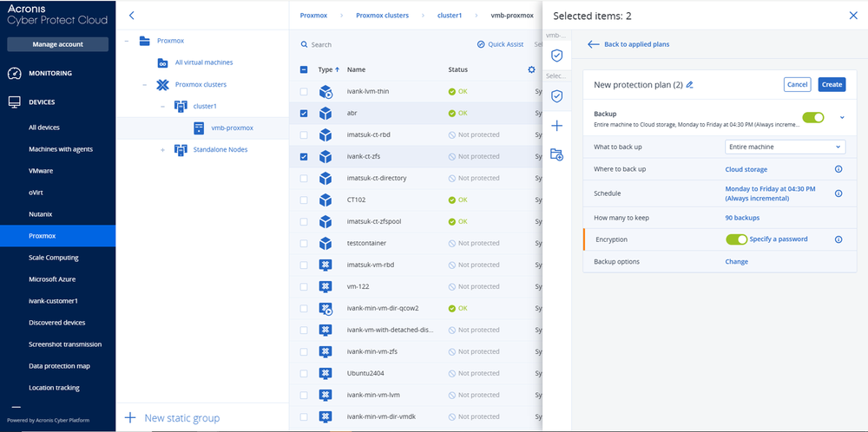Viewport: 868px width, 432px height.
Task: Click the cluster1 server icon
Action: coord(181,106)
